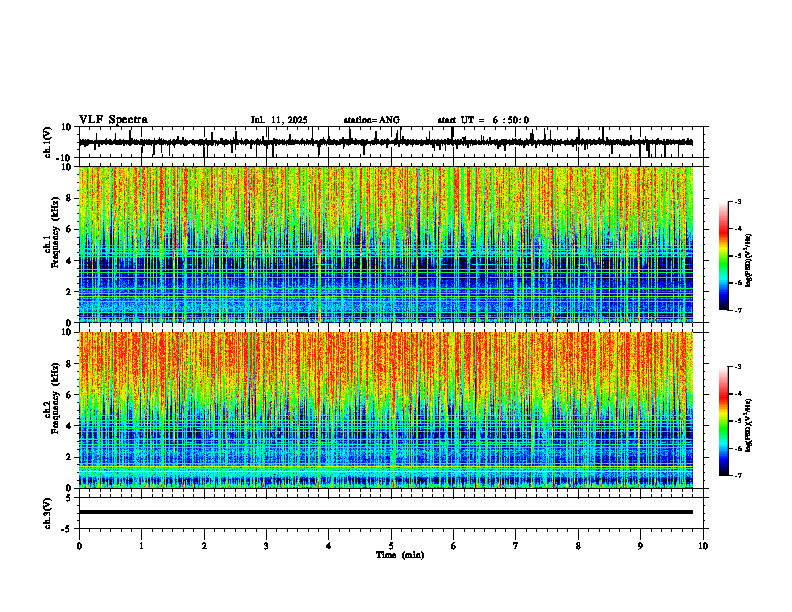Click time axis tick label "8"
The image size is (792, 612).
(578, 546)
